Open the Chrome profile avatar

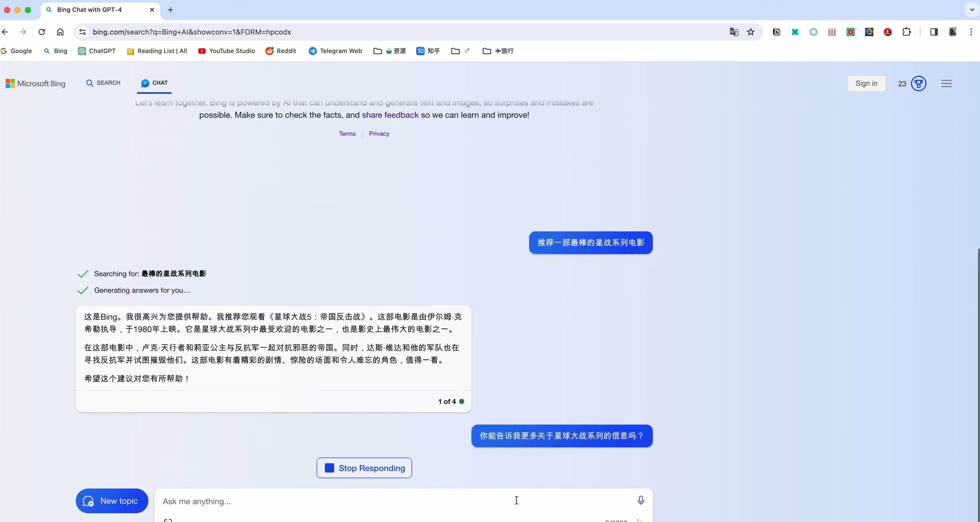[x=953, y=32]
